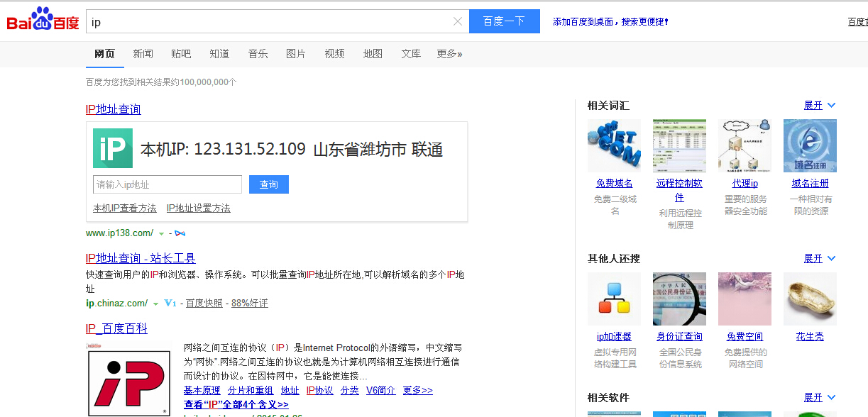
Task: Click the 百度一下 search button
Action: pos(504,21)
